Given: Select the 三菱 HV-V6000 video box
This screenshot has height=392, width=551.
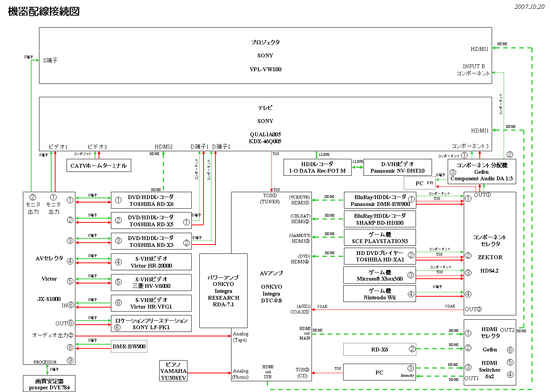Looking at the screenshot, I should point(151,283).
